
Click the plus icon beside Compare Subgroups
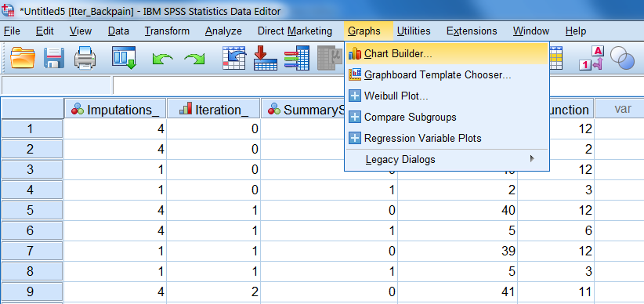pyautogui.click(x=354, y=117)
